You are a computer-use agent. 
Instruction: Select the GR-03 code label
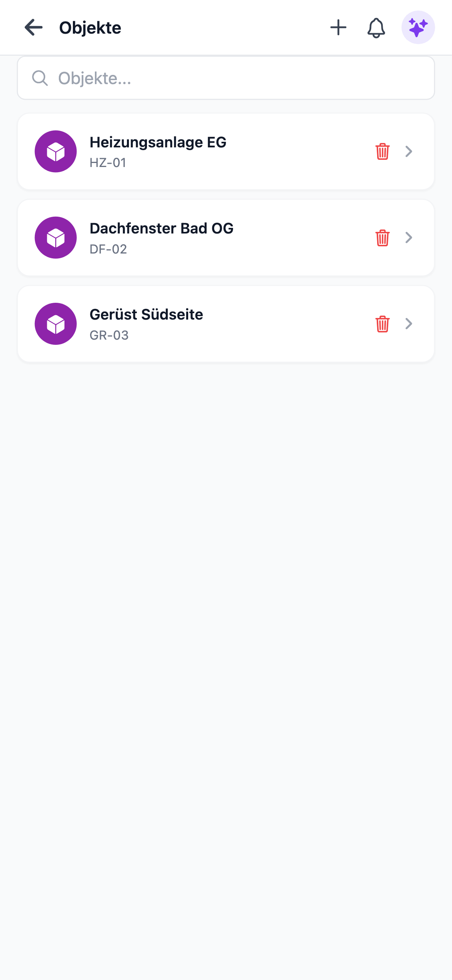pyautogui.click(x=109, y=335)
